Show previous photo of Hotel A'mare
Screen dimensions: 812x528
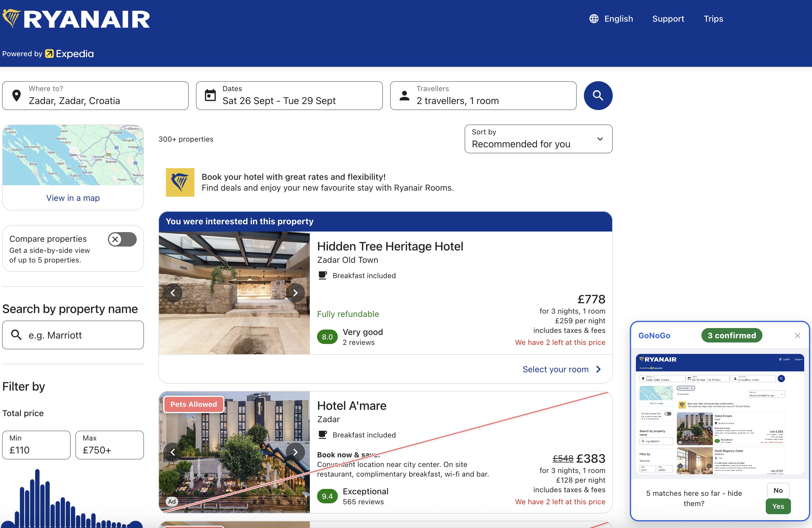coord(172,452)
